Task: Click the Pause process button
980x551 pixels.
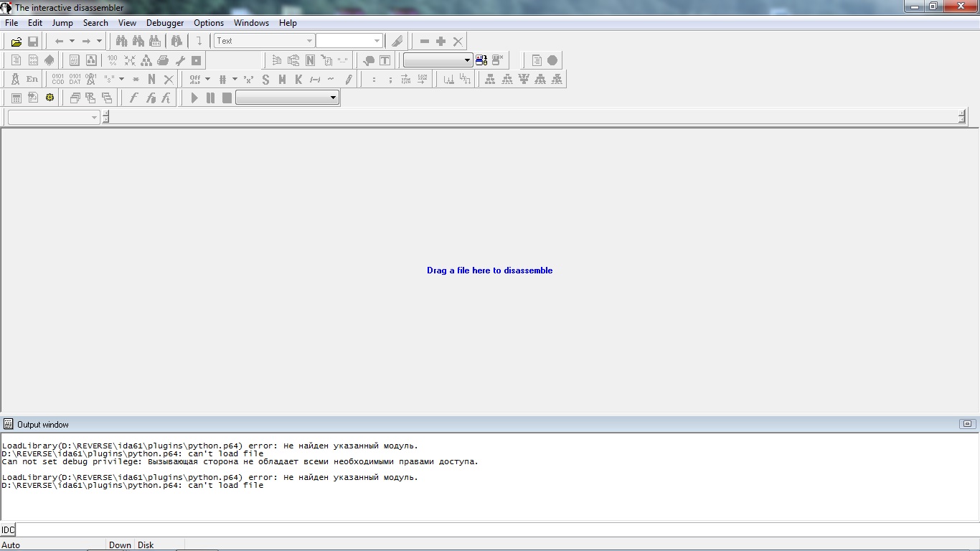Action: [x=210, y=98]
